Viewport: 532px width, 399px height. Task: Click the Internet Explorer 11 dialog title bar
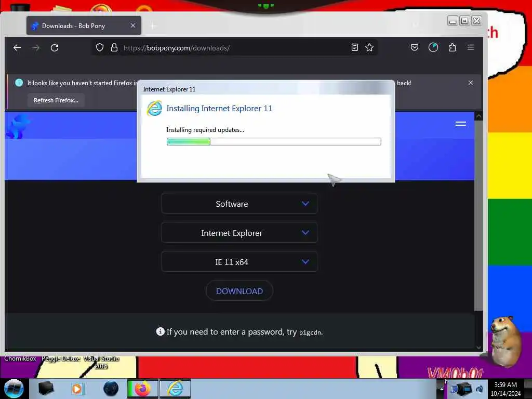tap(265, 89)
